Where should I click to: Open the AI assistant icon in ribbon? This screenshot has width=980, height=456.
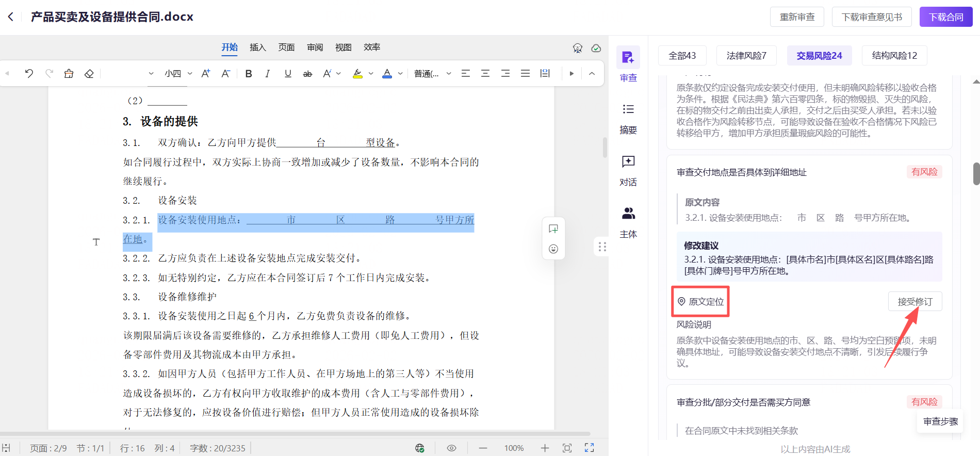coord(578,48)
